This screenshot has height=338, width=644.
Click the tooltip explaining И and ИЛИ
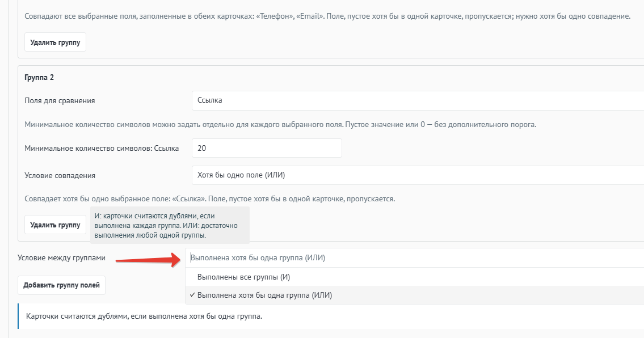click(170, 226)
